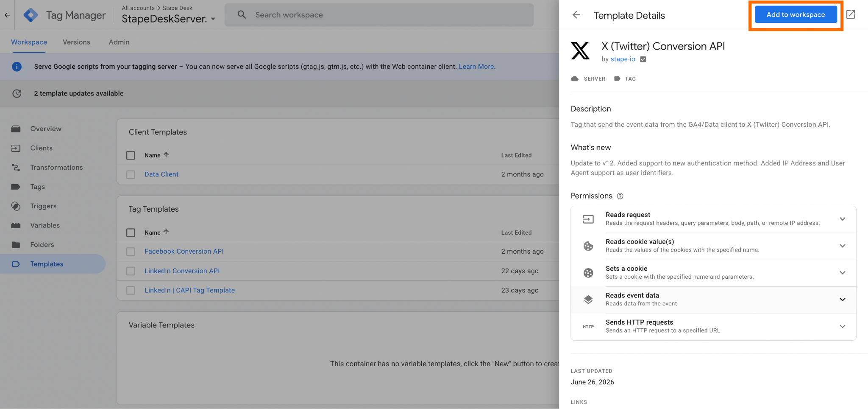Sort Tag Templates by Name column header
868x409 pixels.
coord(156,233)
